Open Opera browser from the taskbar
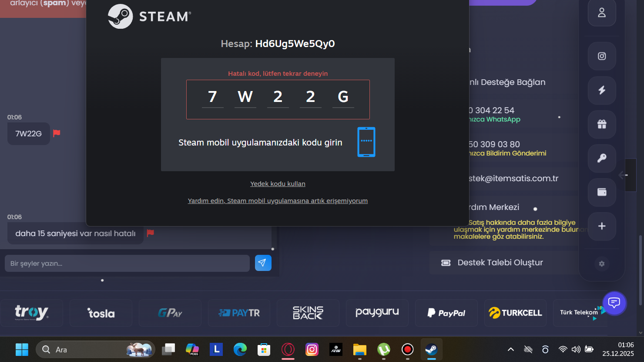Image resolution: width=644 pixels, height=362 pixels. click(x=288, y=349)
